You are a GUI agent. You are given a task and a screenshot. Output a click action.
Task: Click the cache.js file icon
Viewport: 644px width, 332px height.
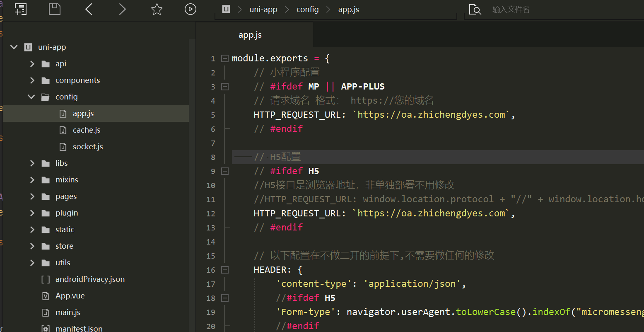coord(63,130)
